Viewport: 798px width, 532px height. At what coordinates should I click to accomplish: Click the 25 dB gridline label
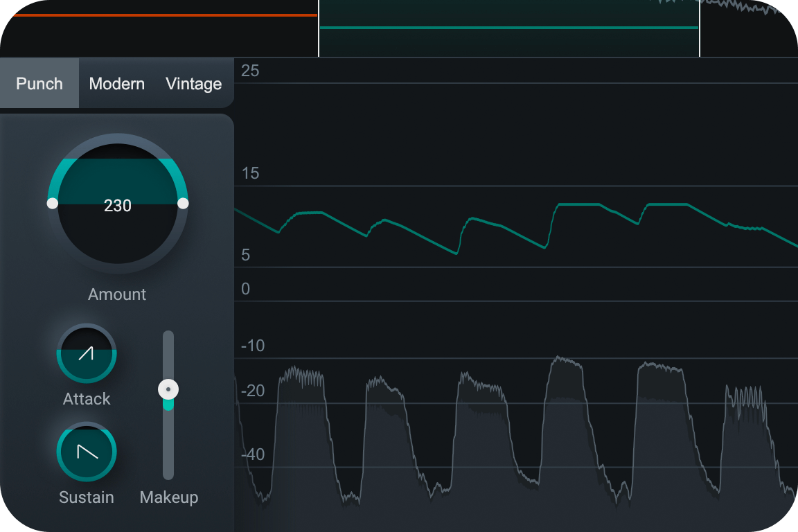click(250, 71)
